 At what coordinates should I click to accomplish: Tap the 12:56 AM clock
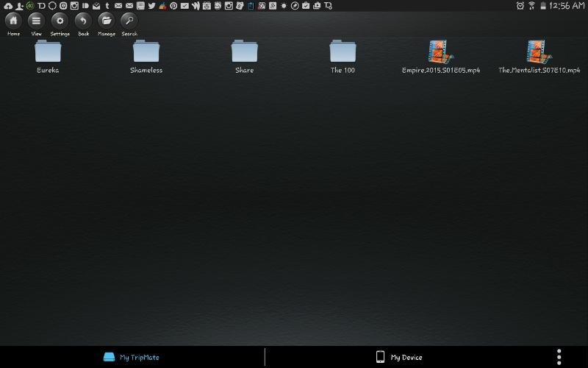click(567, 6)
